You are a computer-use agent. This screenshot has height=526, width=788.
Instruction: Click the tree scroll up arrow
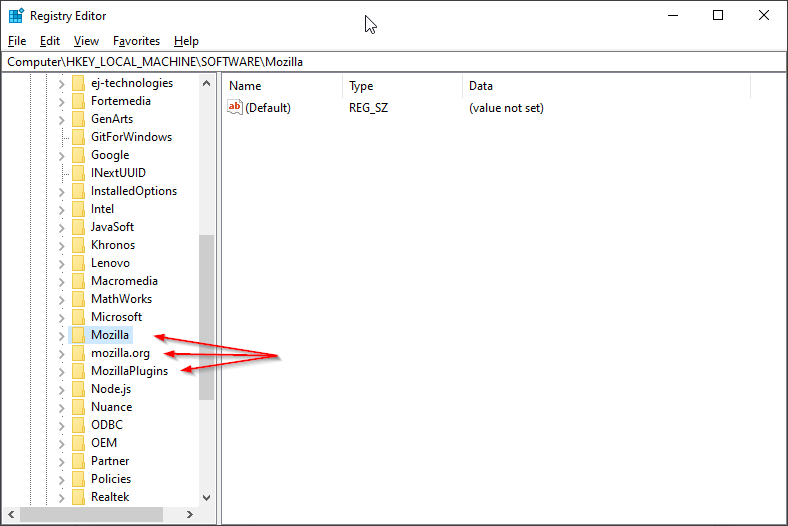point(207,83)
